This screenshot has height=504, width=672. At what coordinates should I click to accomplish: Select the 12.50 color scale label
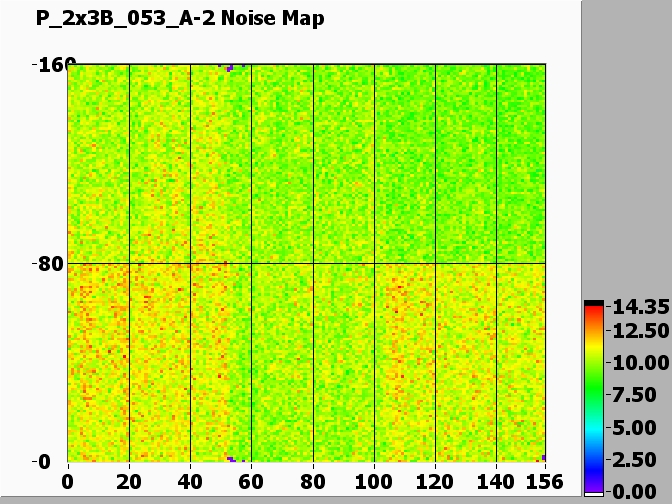(638, 330)
